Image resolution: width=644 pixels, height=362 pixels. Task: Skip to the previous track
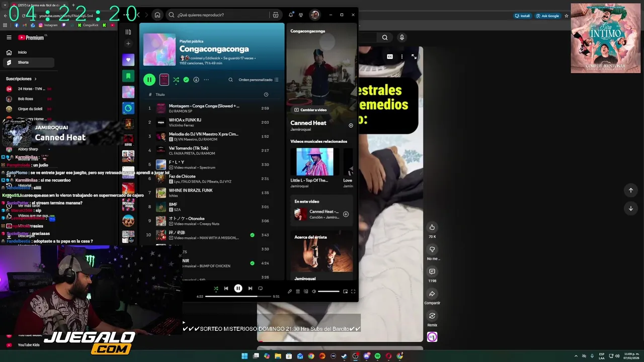[x=226, y=289]
